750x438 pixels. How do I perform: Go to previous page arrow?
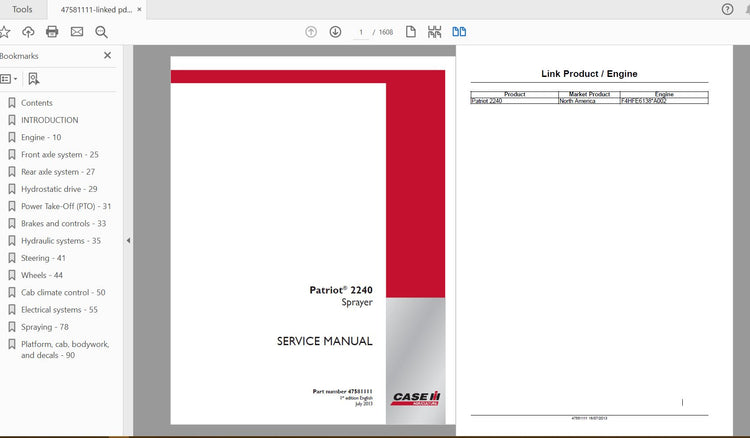point(311,32)
